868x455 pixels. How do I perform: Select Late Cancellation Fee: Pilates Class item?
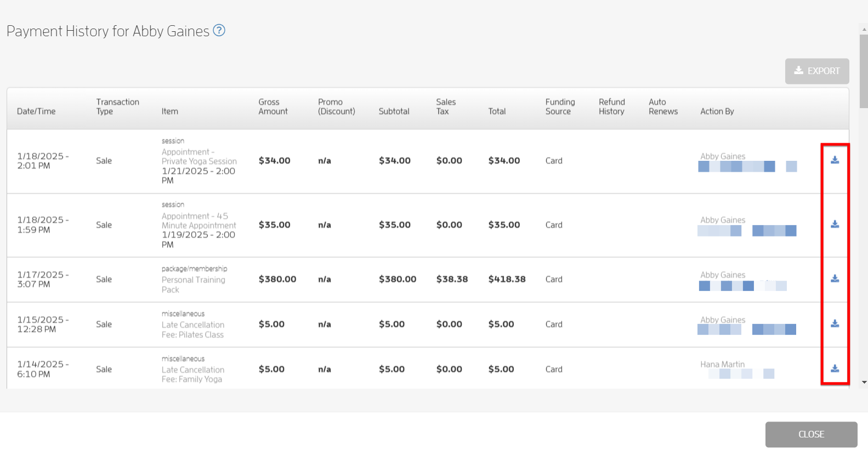[x=192, y=329]
